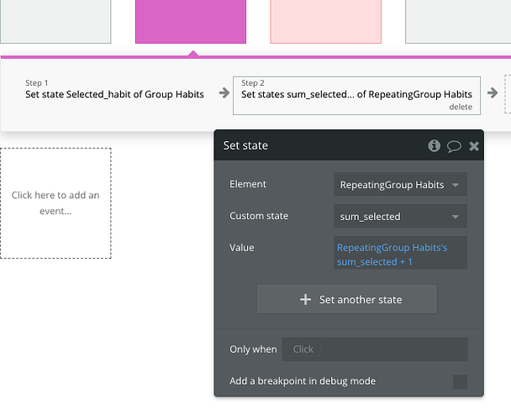Close the Set state panel

(x=474, y=145)
